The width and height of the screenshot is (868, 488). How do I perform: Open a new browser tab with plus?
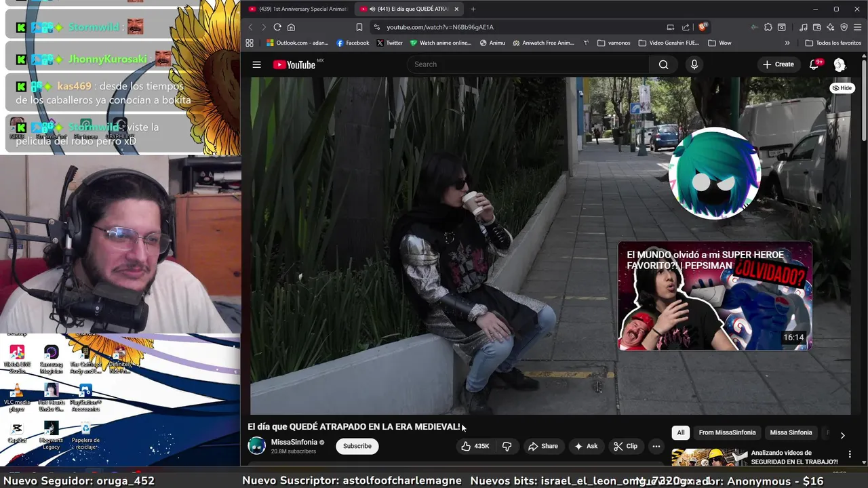point(473,9)
